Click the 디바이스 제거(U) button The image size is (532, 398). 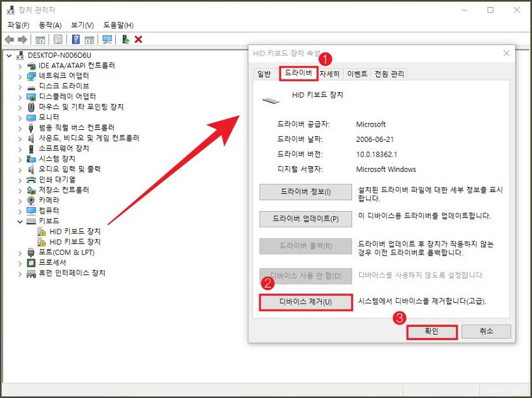[305, 302]
